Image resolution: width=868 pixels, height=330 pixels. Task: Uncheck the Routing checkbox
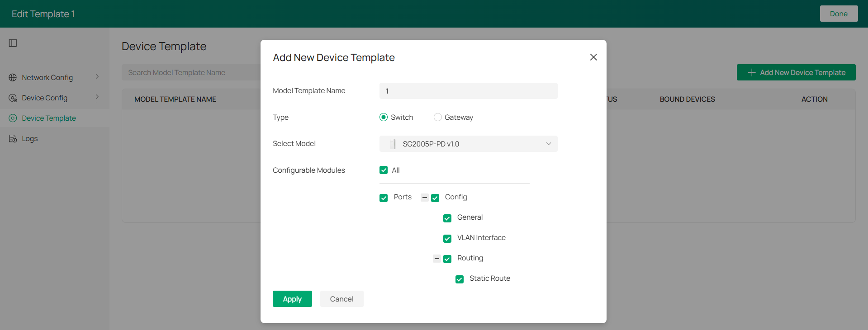click(x=447, y=259)
